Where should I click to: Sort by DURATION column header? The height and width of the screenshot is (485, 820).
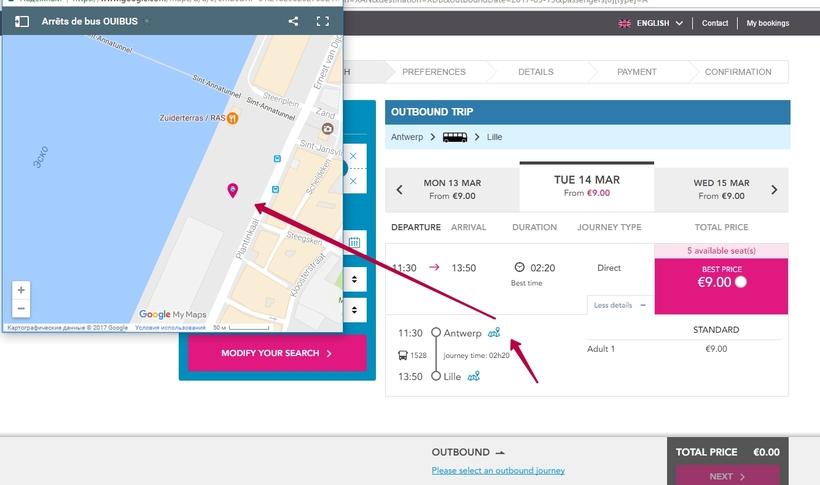click(x=534, y=227)
